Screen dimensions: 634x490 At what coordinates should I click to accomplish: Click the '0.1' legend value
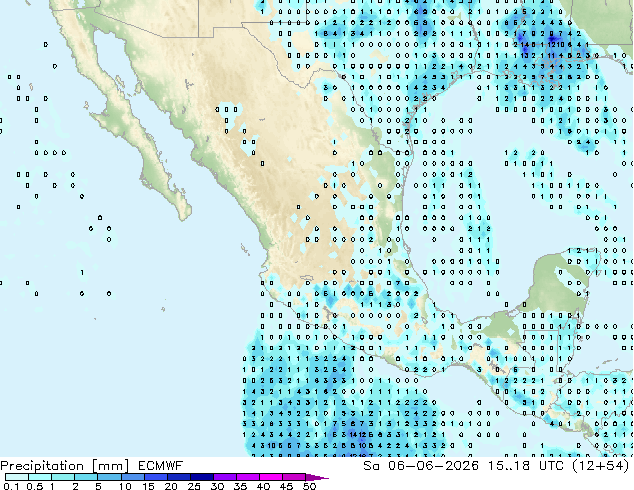(x=12, y=486)
